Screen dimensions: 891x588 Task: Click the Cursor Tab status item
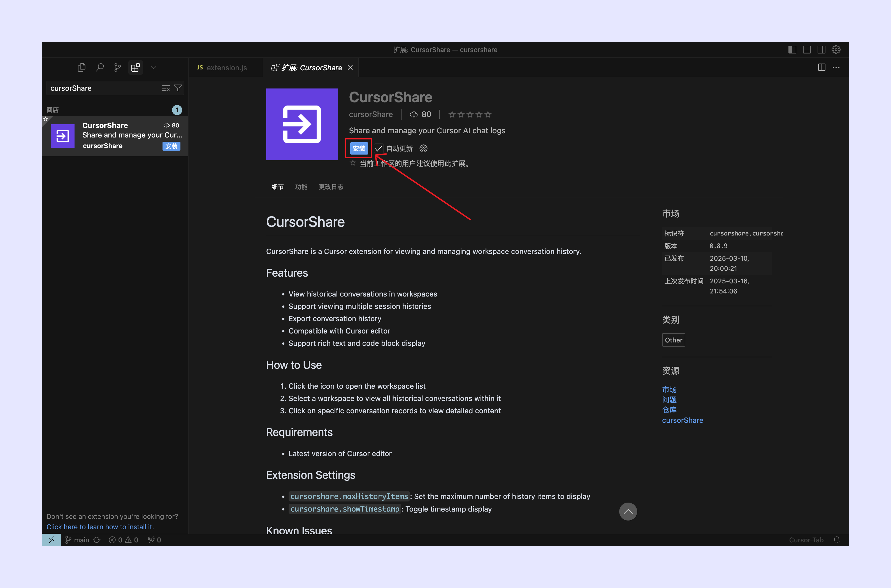(806, 540)
